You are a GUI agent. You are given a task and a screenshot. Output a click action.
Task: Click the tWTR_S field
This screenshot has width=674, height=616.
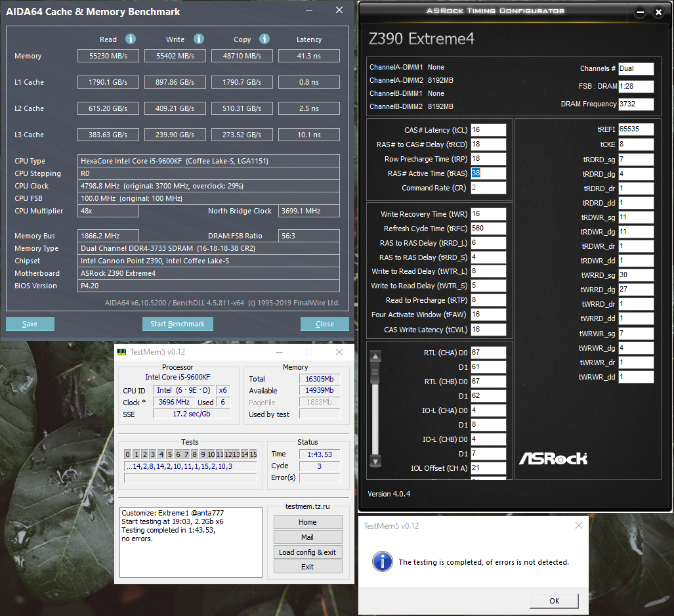pos(488,286)
